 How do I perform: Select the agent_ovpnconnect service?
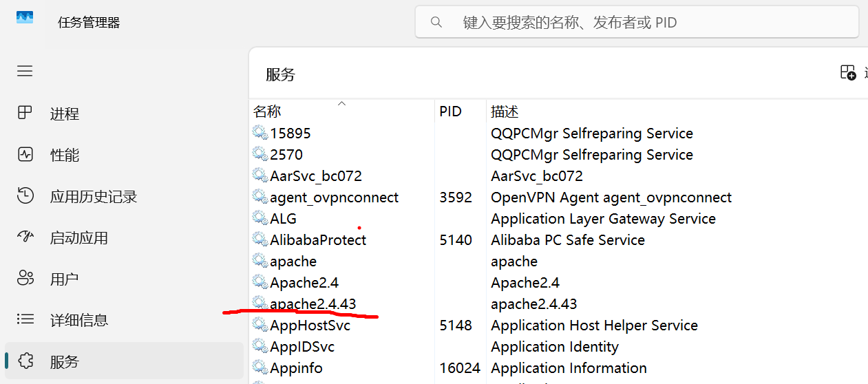334,198
